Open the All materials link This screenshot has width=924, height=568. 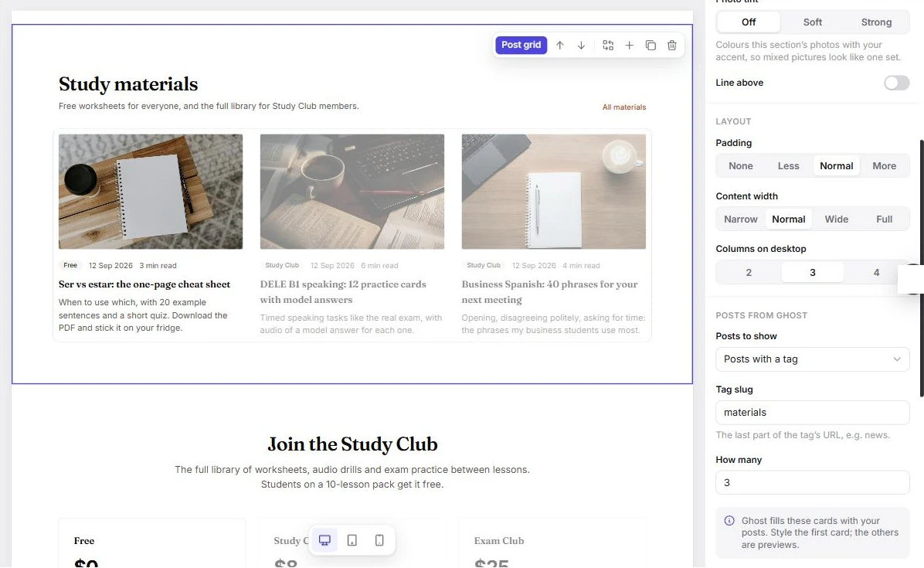(624, 107)
